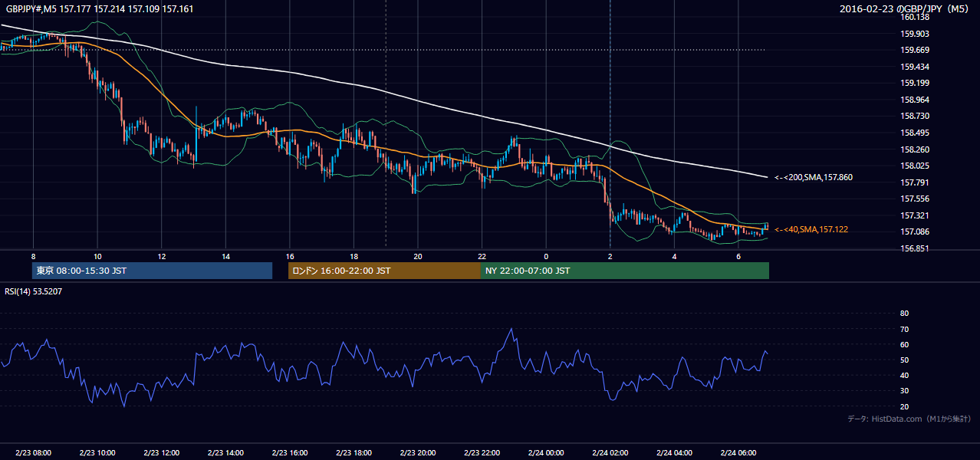Click the hour label 22 under the price chart
The height and width of the screenshot is (460, 980).
(x=482, y=256)
